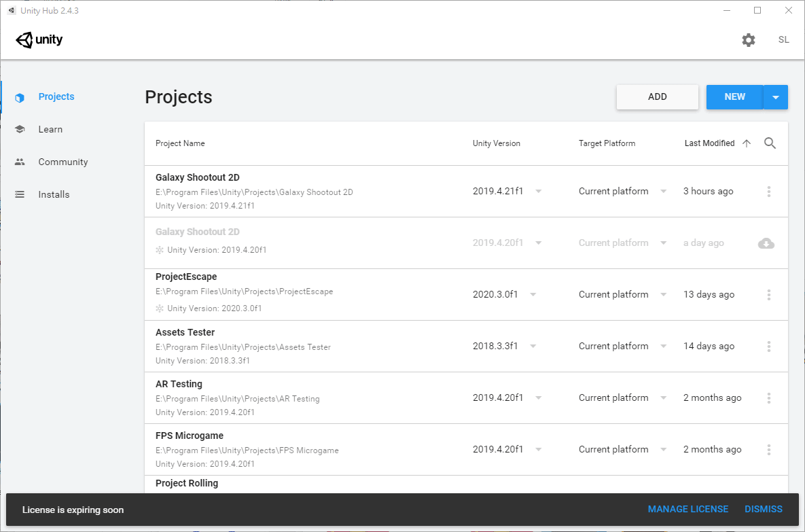Dismiss the license expiring notification

(764, 509)
